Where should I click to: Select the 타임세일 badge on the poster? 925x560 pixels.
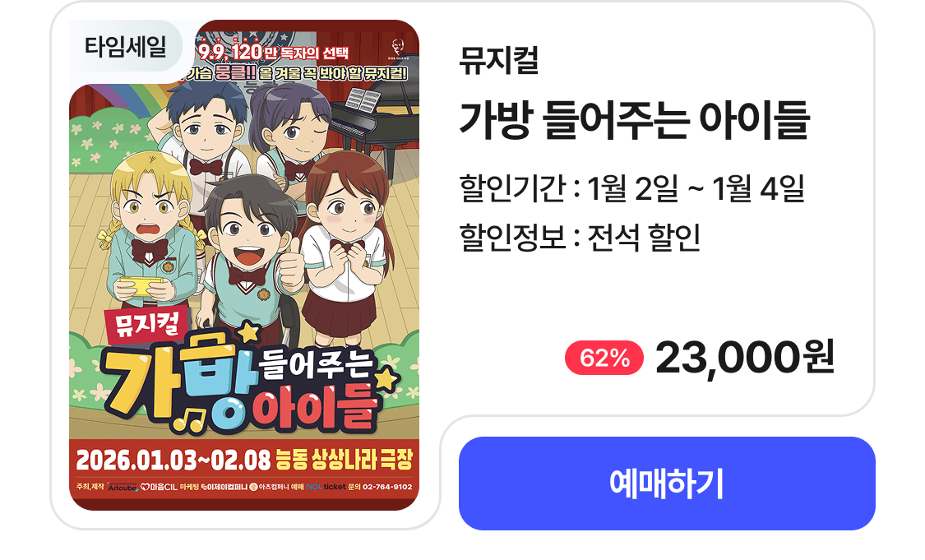coord(126,46)
